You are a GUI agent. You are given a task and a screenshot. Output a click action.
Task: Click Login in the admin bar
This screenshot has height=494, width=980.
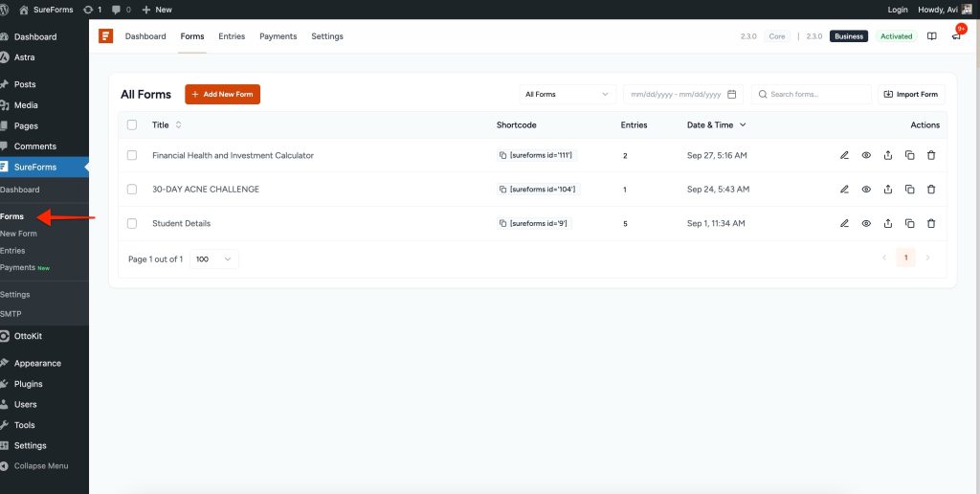(898, 10)
